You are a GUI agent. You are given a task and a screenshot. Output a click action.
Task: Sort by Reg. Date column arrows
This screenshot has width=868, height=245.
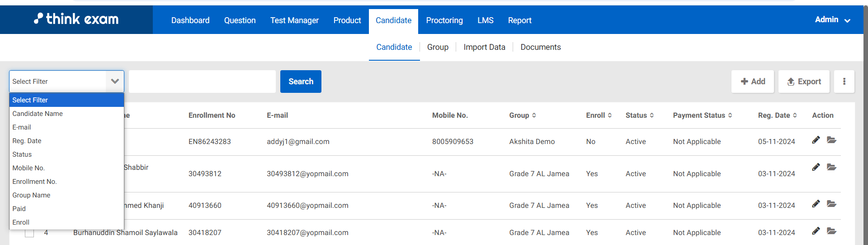(795, 115)
